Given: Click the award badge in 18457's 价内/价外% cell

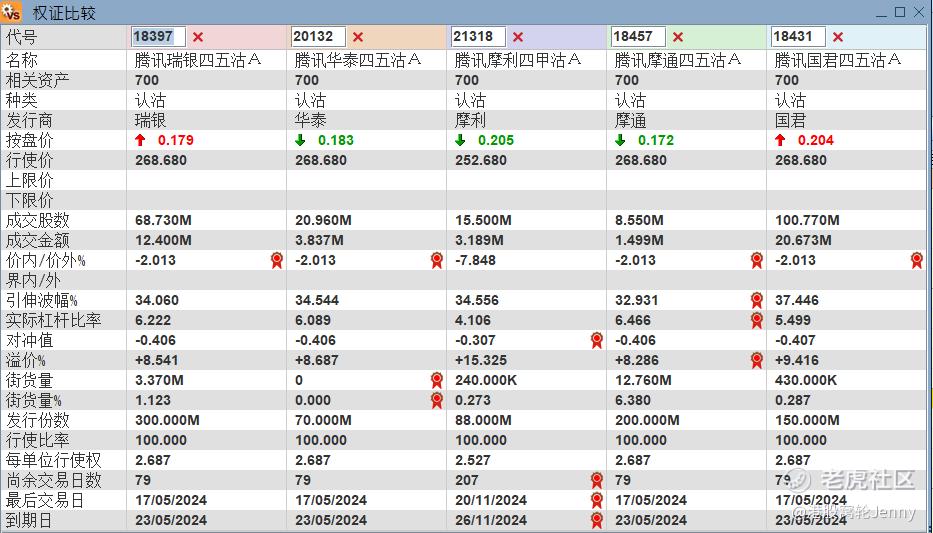Looking at the screenshot, I should point(757,260).
